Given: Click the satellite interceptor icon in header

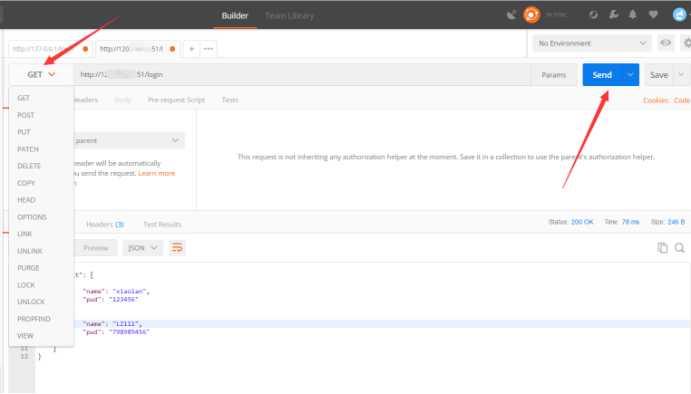Looking at the screenshot, I should (511, 15).
